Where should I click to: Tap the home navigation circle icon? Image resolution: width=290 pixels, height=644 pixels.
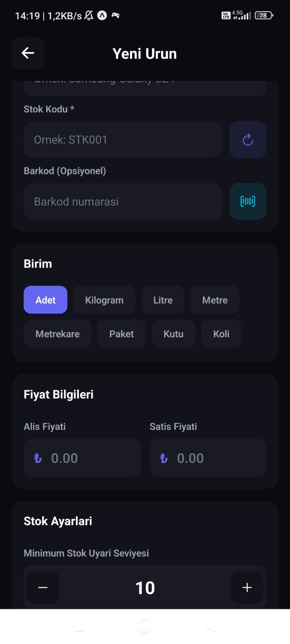coord(145,626)
